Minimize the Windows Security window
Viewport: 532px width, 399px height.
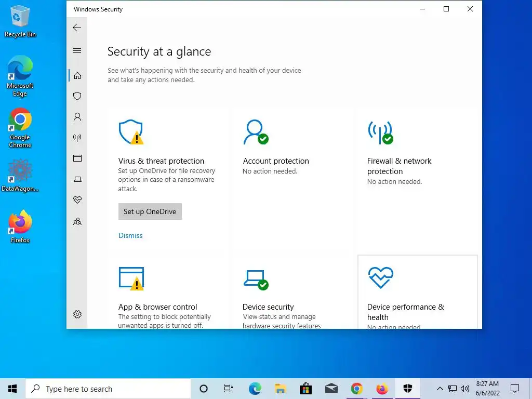422,9
